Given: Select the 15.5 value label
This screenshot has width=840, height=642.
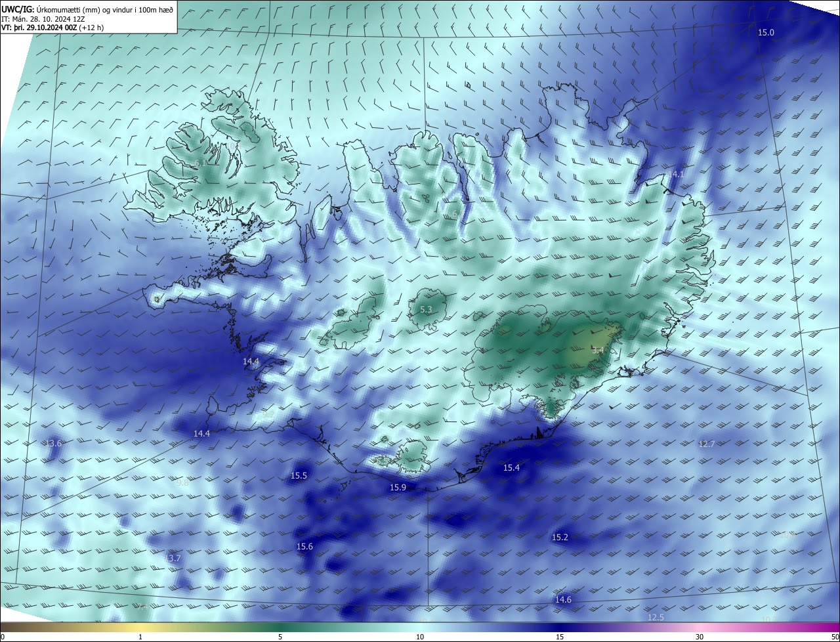Looking at the screenshot, I should click(x=299, y=475).
